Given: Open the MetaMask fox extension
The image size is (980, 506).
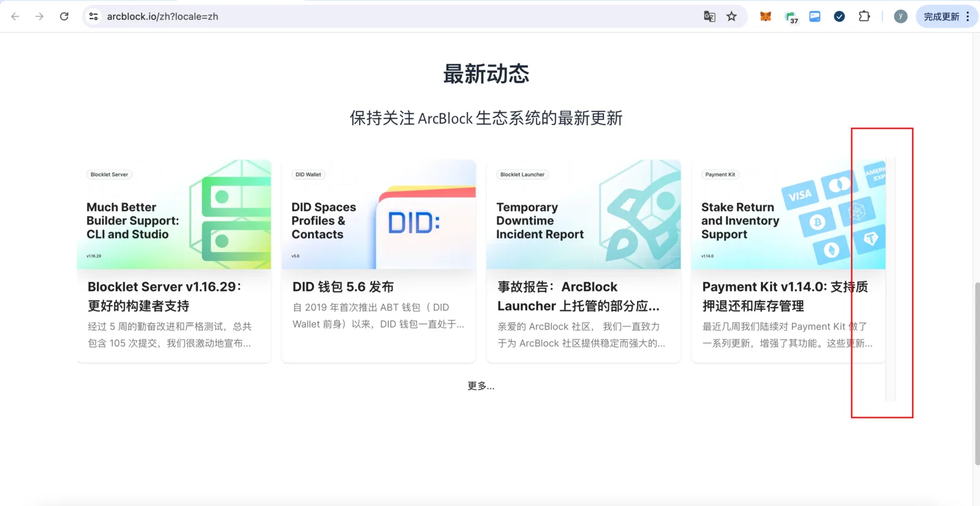Looking at the screenshot, I should tap(766, 17).
